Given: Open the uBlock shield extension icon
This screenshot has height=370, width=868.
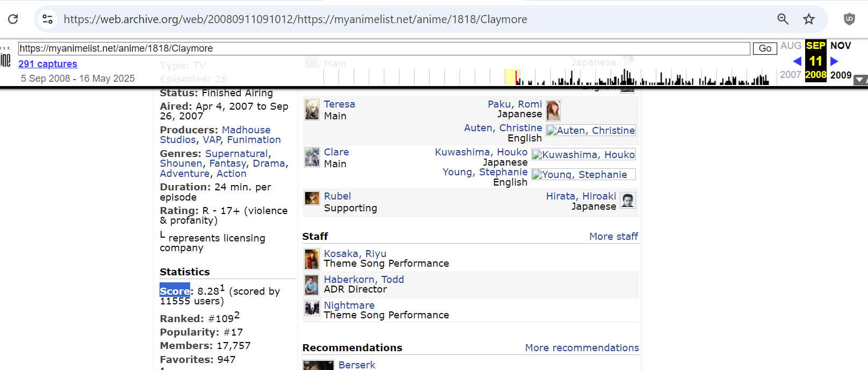Looking at the screenshot, I should tap(849, 19).
